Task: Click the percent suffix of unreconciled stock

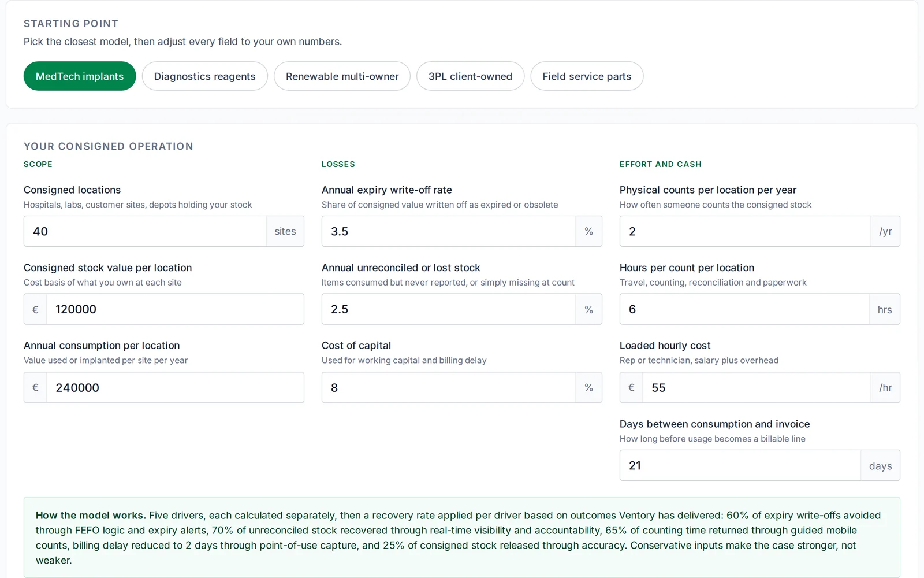Action: (588, 309)
